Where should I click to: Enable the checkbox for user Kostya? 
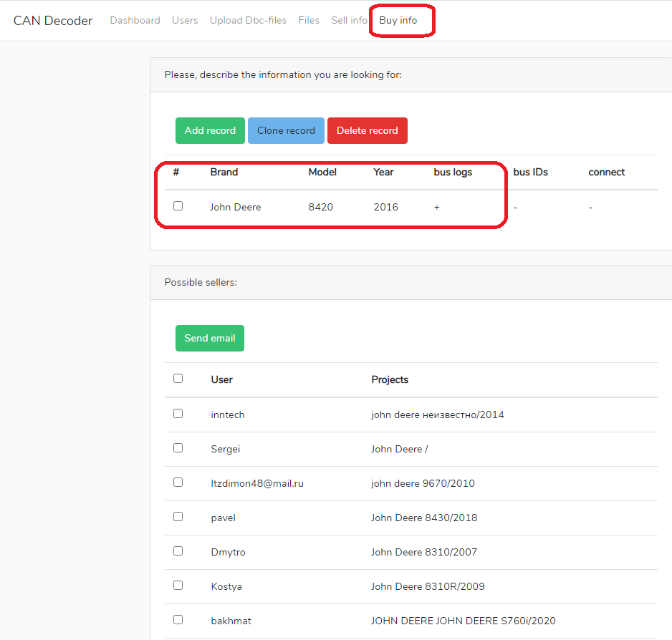tap(178, 586)
